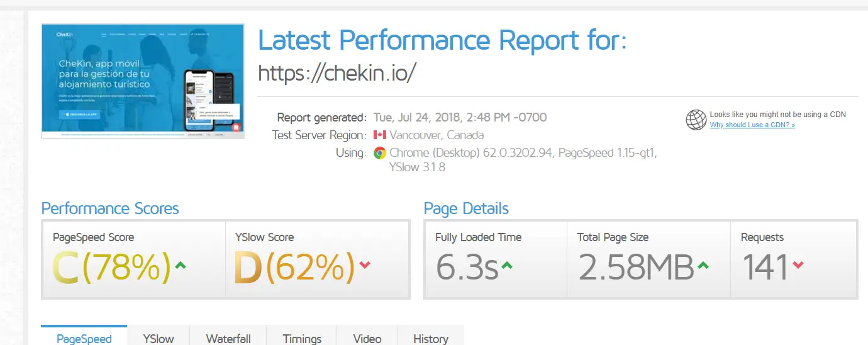The image size is (868, 345).
Task: Click the 'PageSpeed Score' label
Action: (94, 237)
